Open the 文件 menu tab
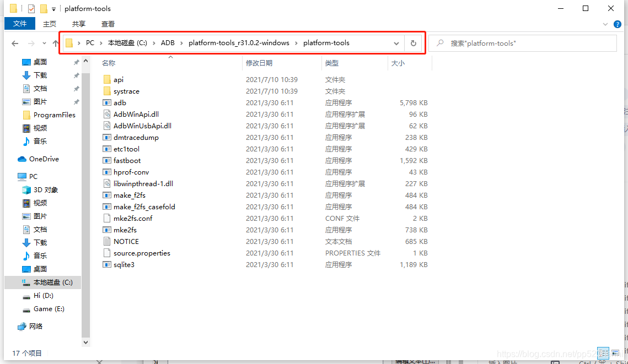The image size is (628, 364). click(x=20, y=24)
